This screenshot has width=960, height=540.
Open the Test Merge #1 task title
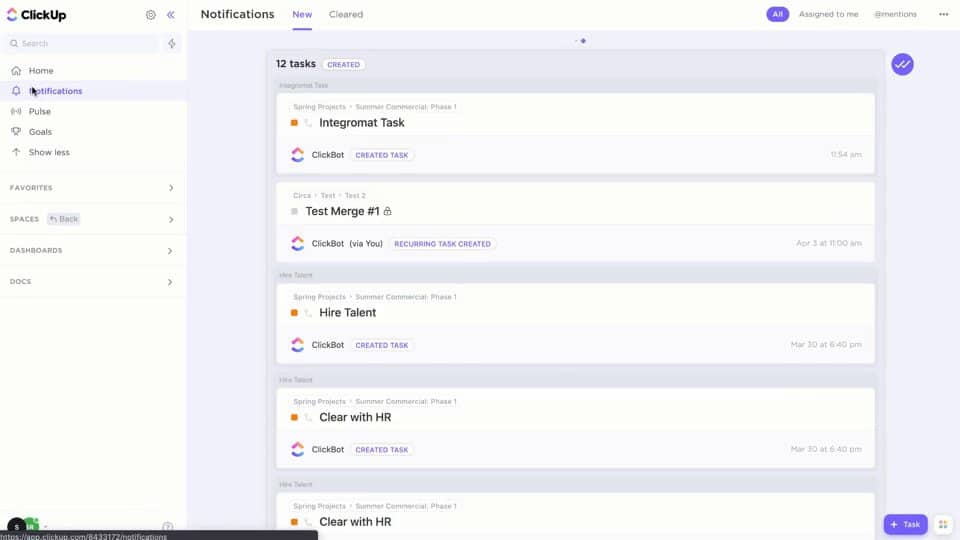tap(342, 211)
